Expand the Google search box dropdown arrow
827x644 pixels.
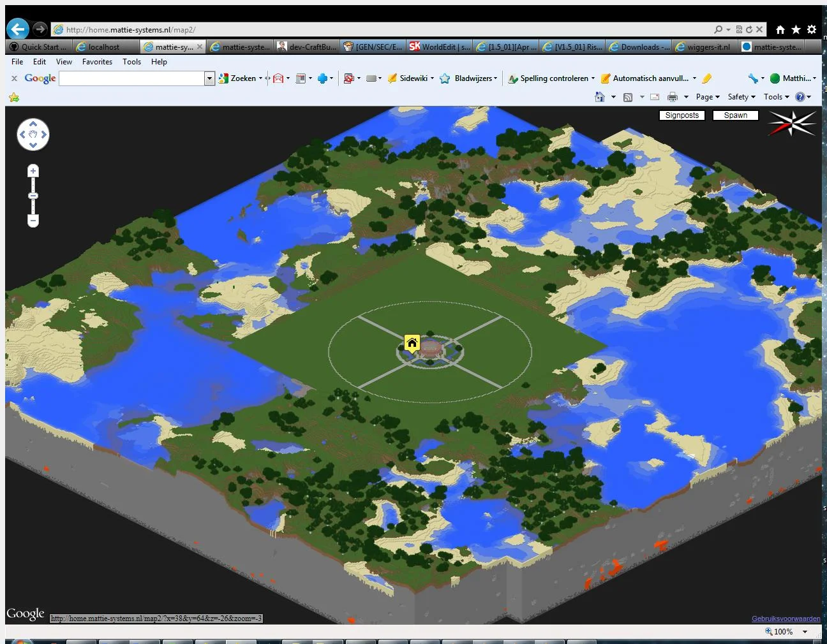209,78
